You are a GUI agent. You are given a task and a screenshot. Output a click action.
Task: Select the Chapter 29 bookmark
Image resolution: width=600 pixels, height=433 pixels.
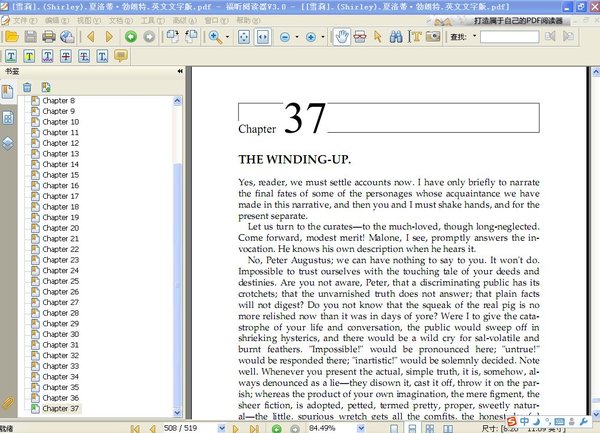coord(60,324)
